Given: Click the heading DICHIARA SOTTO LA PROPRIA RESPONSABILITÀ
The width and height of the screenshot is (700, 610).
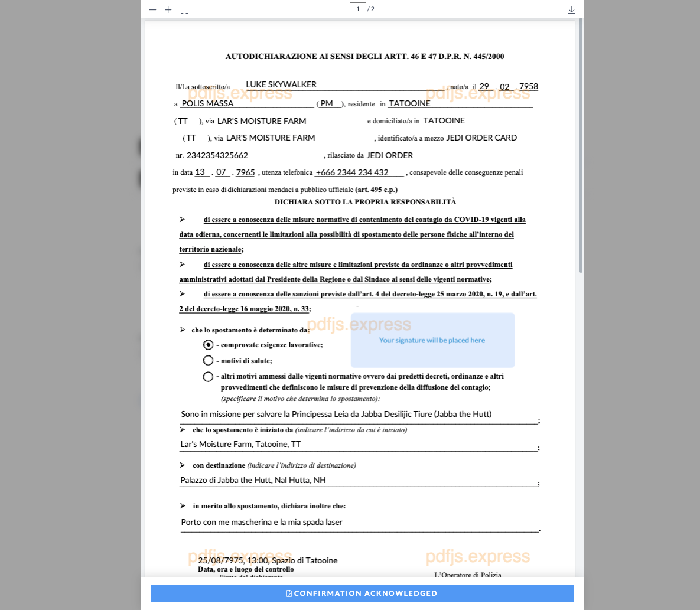Looking at the screenshot, I should coord(365,202).
